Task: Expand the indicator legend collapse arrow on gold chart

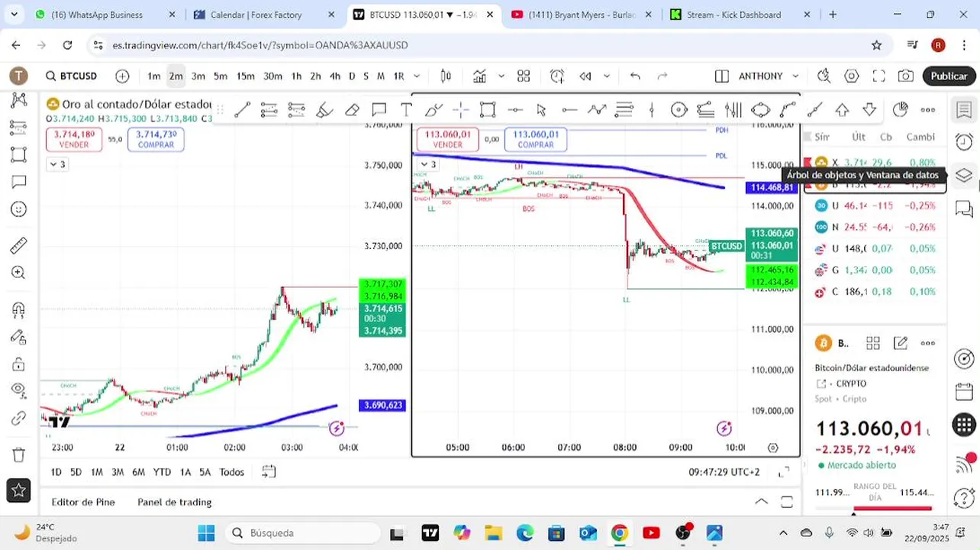Action: click(57, 164)
